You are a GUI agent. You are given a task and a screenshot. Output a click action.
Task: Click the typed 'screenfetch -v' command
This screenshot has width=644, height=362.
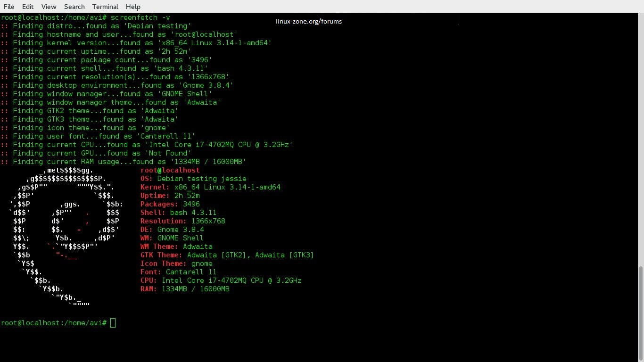point(140,17)
